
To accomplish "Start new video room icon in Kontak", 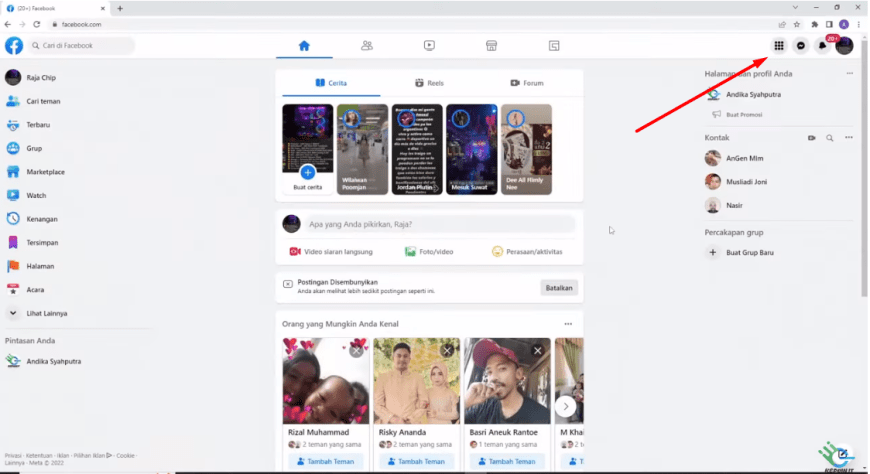I will coord(812,138).
